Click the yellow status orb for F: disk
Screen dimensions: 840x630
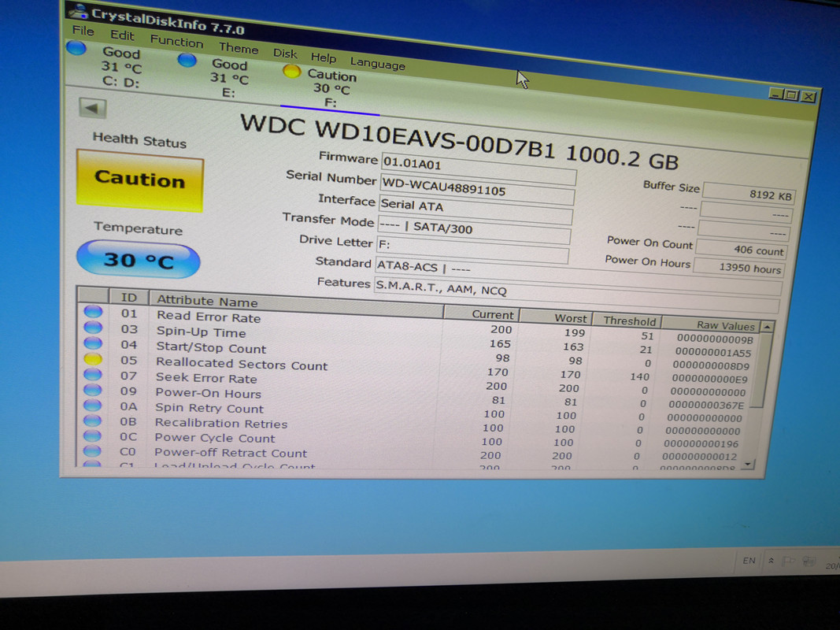click(x=291, y=71)
